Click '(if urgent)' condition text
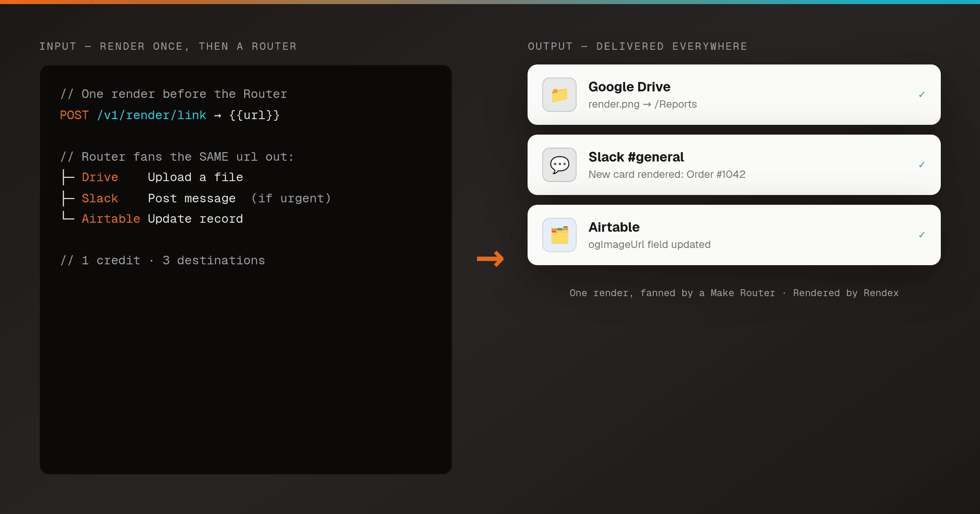 point(291,199)
